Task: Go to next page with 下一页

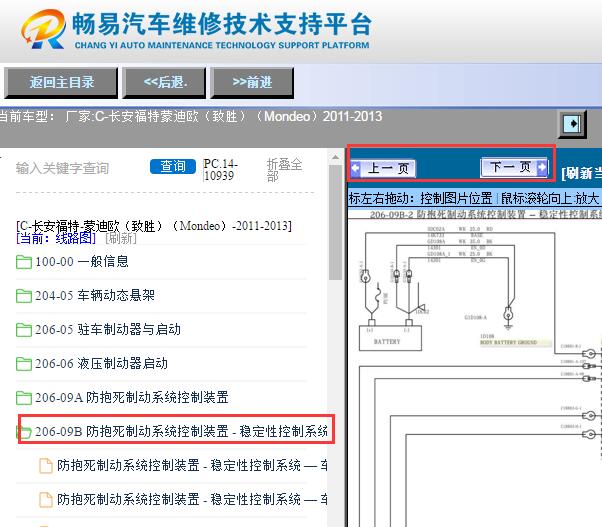Action: tap(514, 167)
